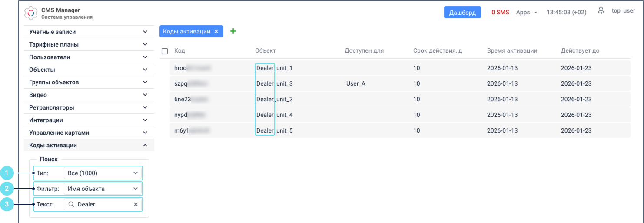
Task: Sort by the Действует до column header
Action: 580,50
